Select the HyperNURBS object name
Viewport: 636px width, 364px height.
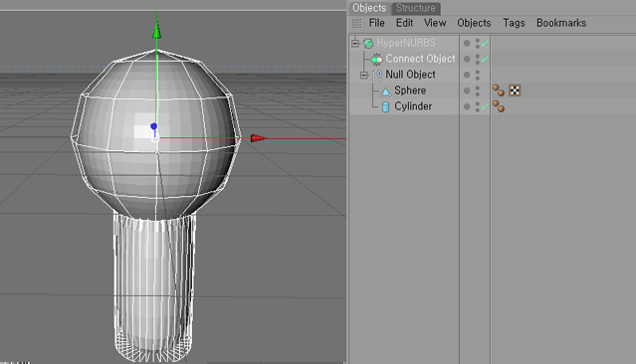pyautogui.click(x=406, y=43)
